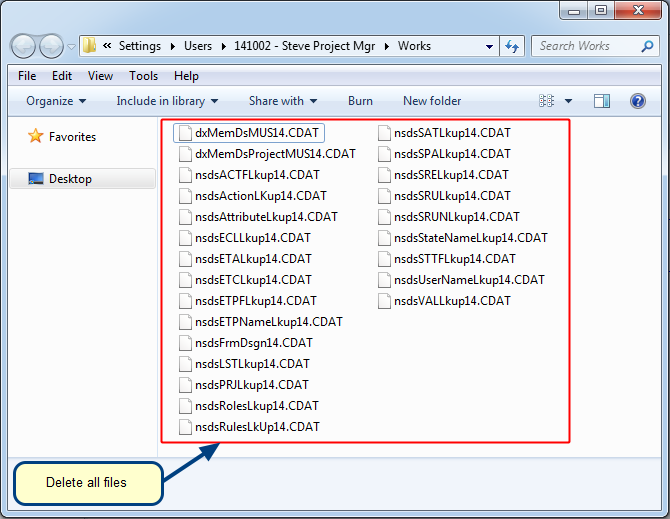This screenshot has width=670, height=519.
Task: Expand the Include in library dropdown
Action: (167, 101)
